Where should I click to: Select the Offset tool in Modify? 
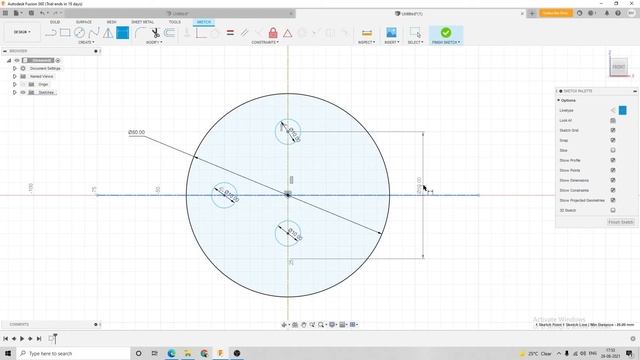click(x=169, y=33)
